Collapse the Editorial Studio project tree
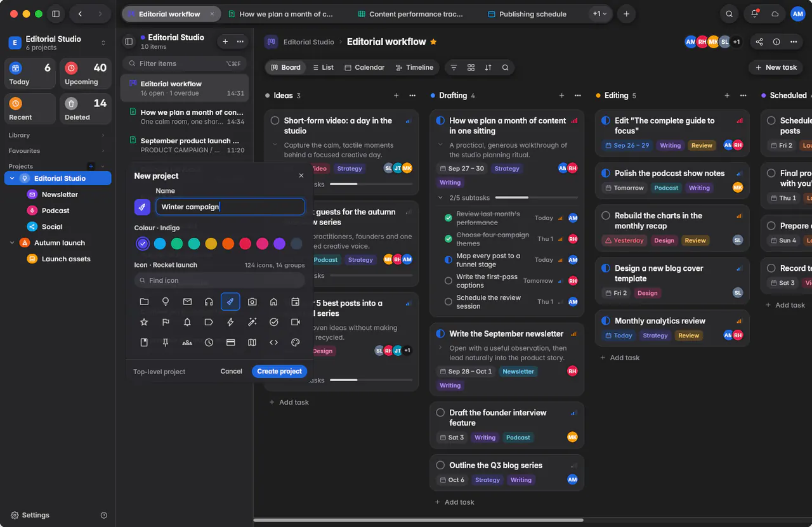Image resolution: width=812 pixels, height=527 pixels. 12,179
